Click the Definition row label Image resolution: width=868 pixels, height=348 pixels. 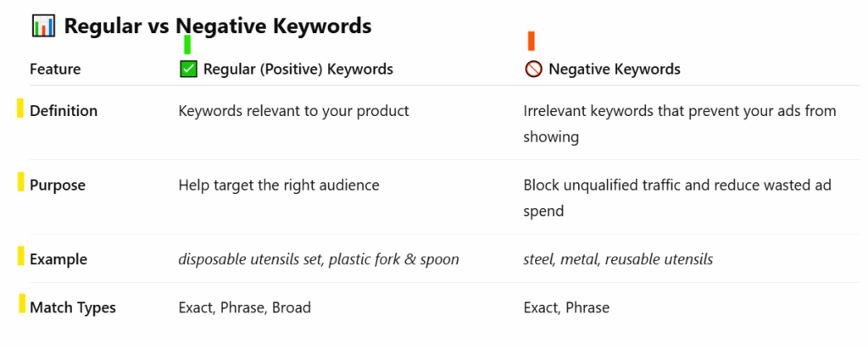tap(64, 111)
